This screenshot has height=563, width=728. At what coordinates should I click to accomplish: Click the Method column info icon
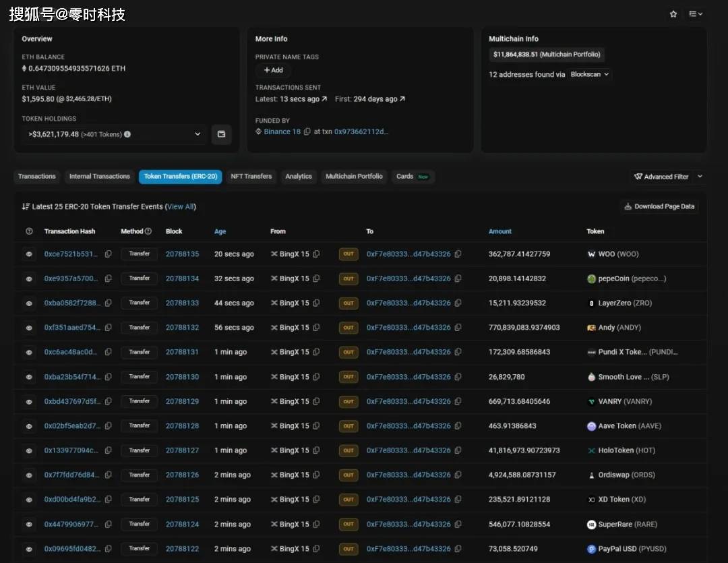tap(148, 231)
